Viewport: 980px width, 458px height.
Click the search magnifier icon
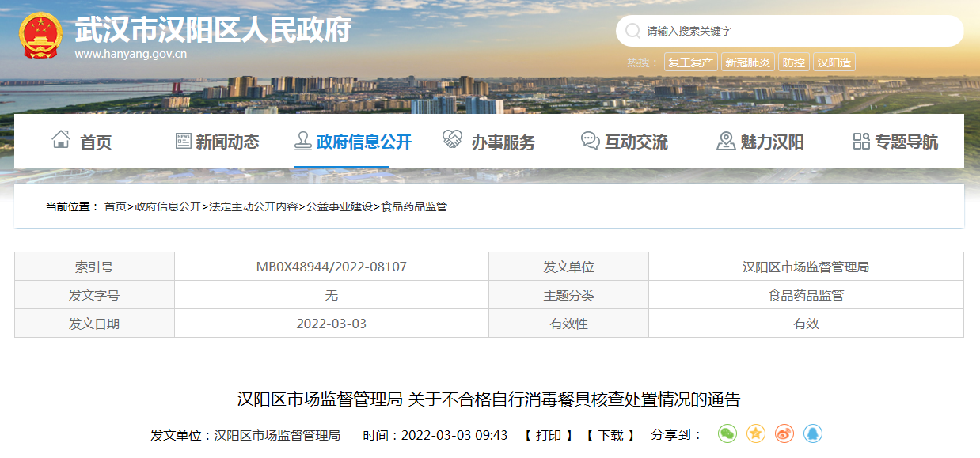click(x=632, y=31)
